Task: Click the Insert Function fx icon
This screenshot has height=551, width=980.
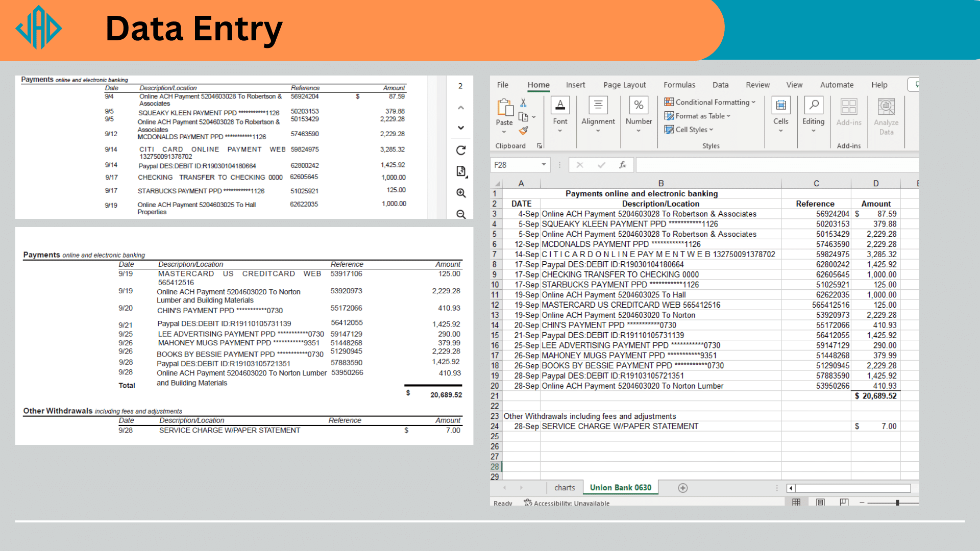Action: (623, 165)
